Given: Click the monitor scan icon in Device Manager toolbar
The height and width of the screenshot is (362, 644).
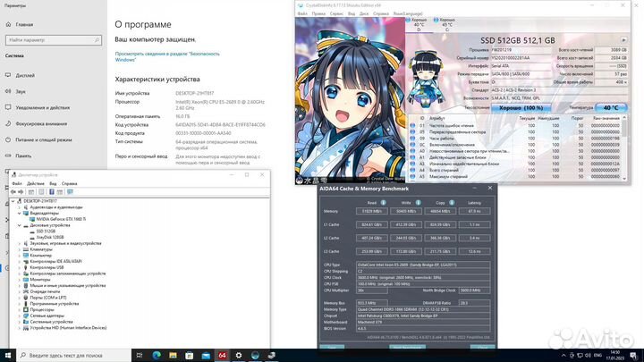Looking at the screenshot, I should point(70,191).
